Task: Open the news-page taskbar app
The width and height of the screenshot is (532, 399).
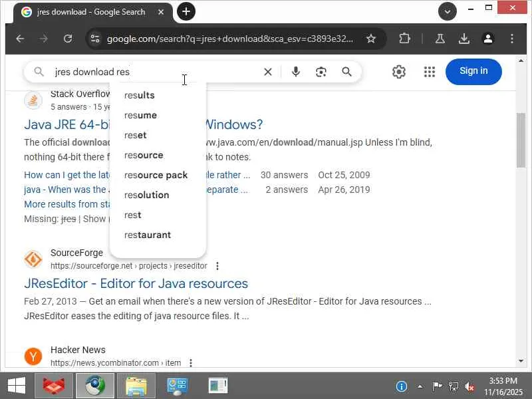Action: tap(218, 386)
